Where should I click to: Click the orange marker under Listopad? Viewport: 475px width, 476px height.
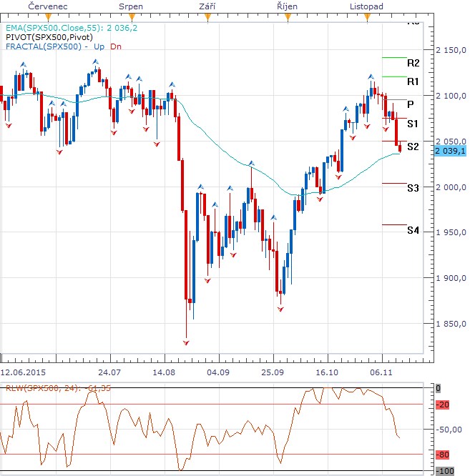click(367, 16)
